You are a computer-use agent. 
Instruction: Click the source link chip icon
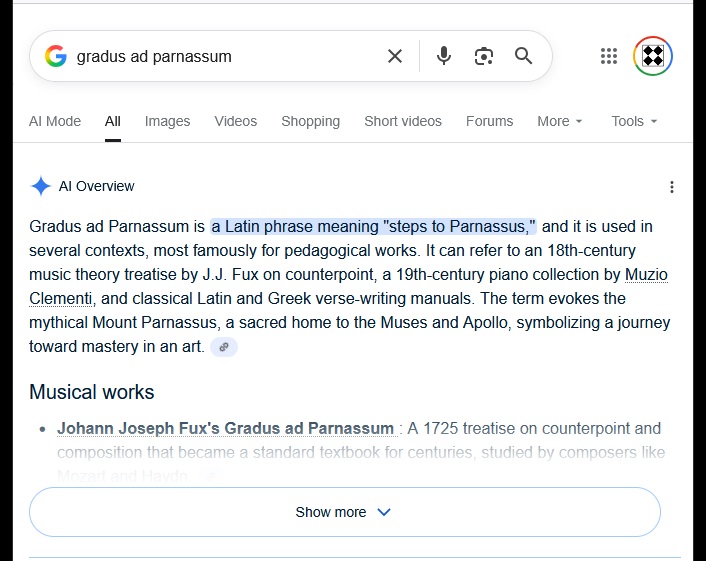(224, 347)
